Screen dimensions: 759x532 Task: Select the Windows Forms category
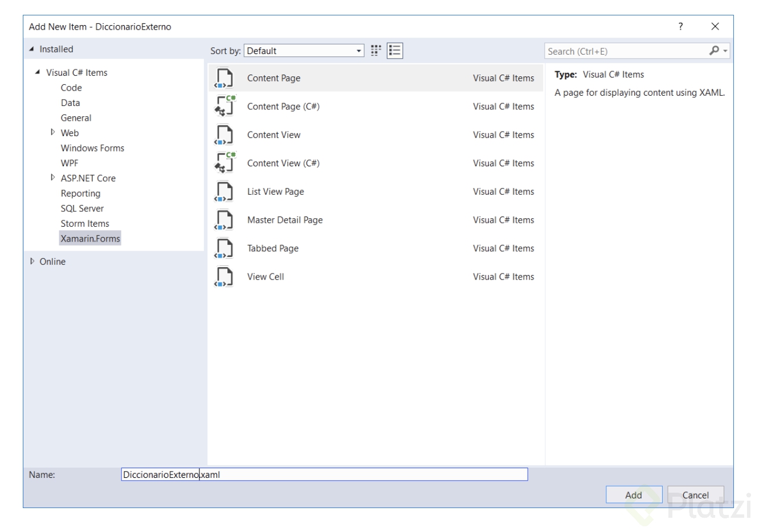(92, 148)
